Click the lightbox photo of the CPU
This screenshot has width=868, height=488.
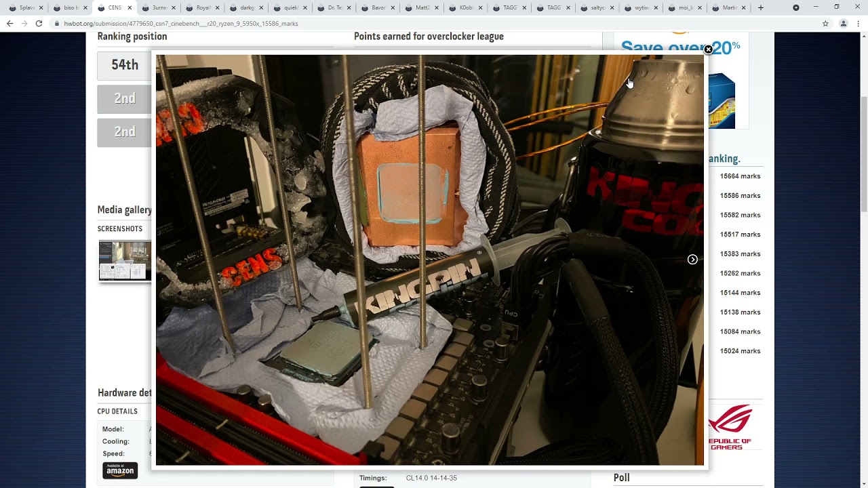click(430, 260)
